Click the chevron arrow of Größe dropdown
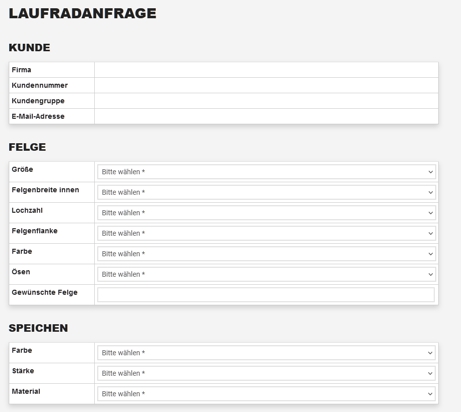This screenshot has width=461, height=412. (430, 172)
